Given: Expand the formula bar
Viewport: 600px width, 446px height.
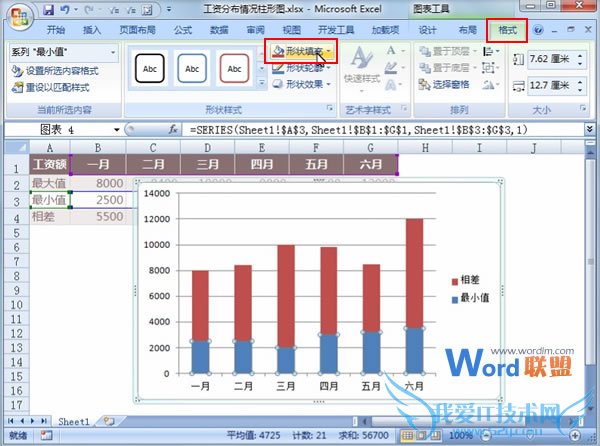Looking at the screenshot, I should 589,130.
